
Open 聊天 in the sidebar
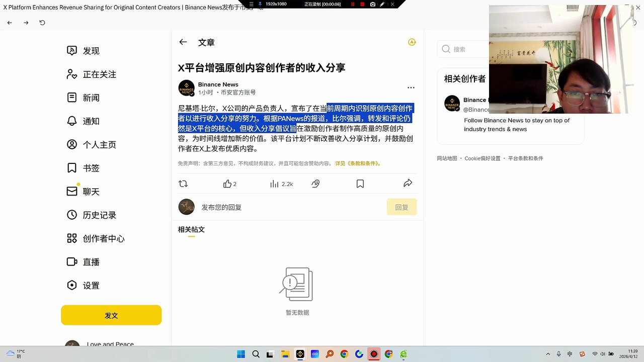pyautogui.click(x=84, y=192)
